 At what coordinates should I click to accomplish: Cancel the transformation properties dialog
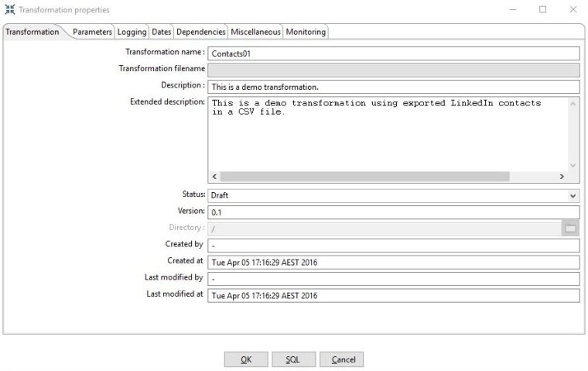click(341, 359)
